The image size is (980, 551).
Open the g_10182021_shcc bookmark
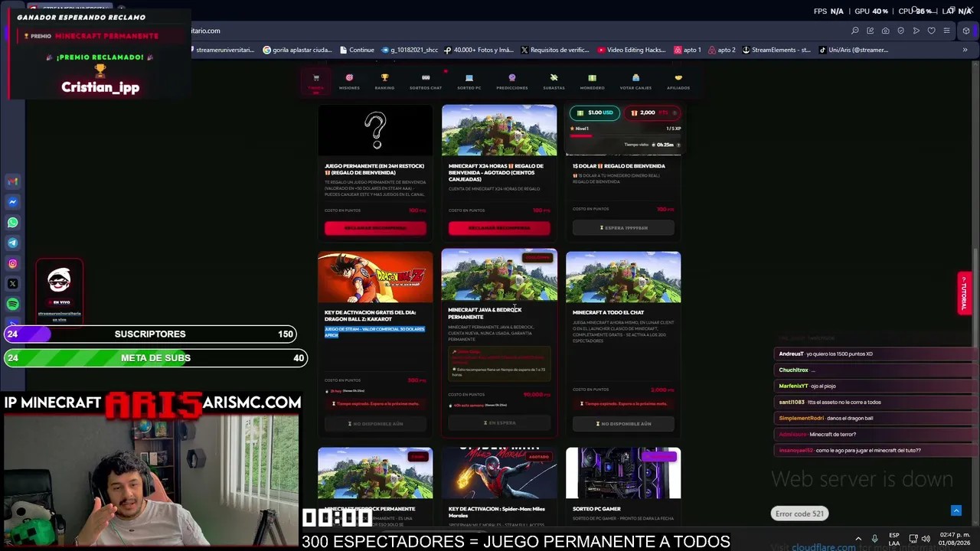pos(410,50)
